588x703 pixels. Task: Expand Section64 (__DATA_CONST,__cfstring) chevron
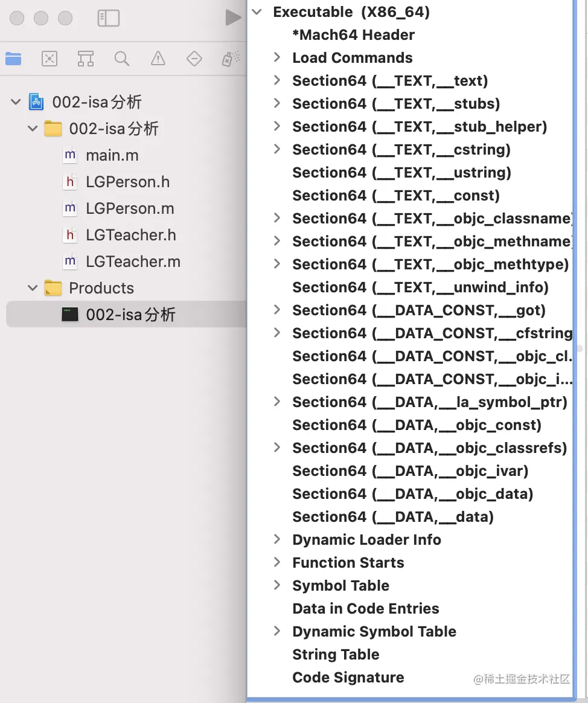point(277,333)
